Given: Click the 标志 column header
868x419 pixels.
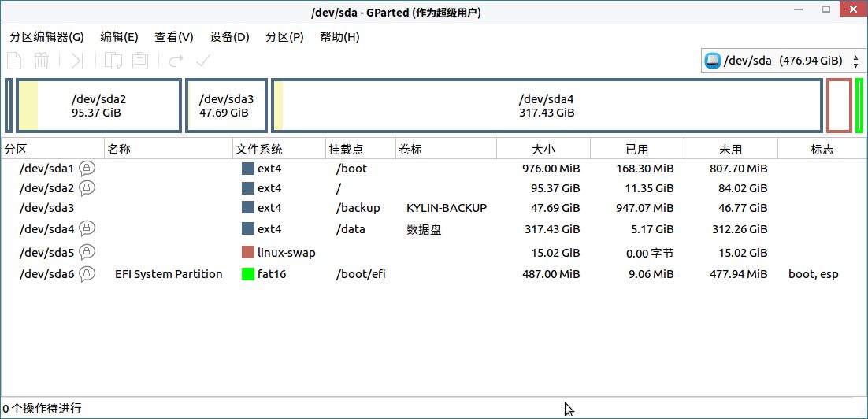Looking at the screenshot, I should tap(822, 150).
